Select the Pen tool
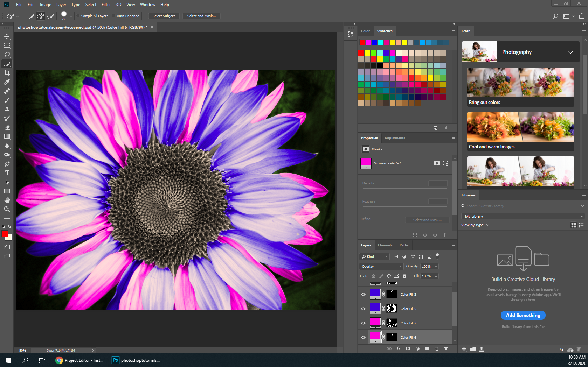The image size is (588, 367). 7,164
